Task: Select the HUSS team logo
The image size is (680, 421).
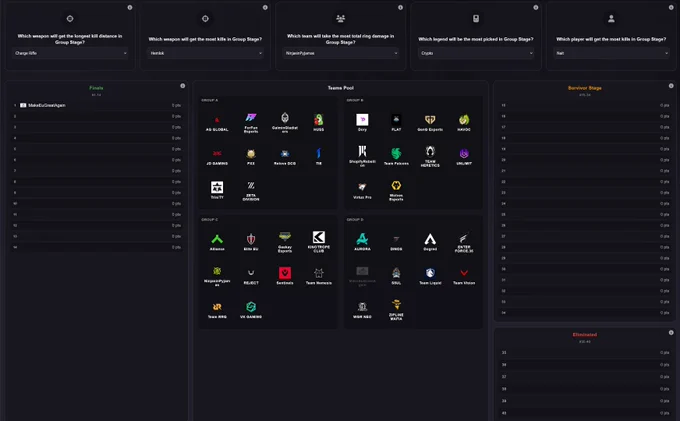Action: 319,120
